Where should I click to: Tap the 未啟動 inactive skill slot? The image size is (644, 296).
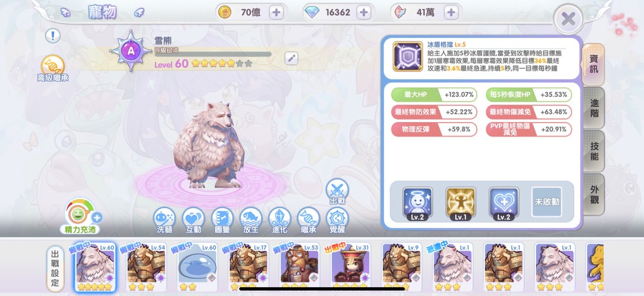pyautogui.click(x=547, y=202)
